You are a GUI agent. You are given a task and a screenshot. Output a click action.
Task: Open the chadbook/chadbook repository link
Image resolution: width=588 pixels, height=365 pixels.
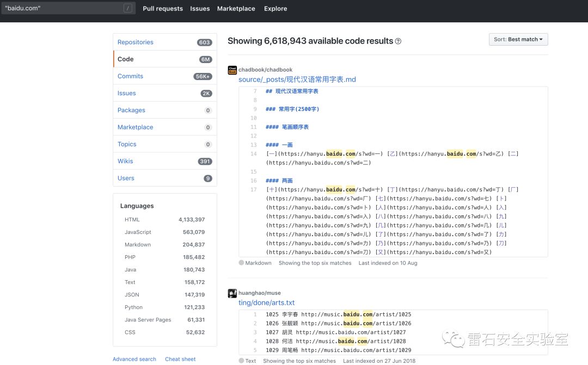tap(265, 70)
